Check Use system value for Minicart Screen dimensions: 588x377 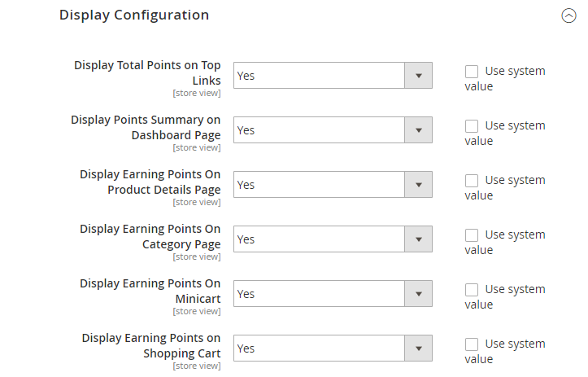pyautogui.click(x=472, y=290)
